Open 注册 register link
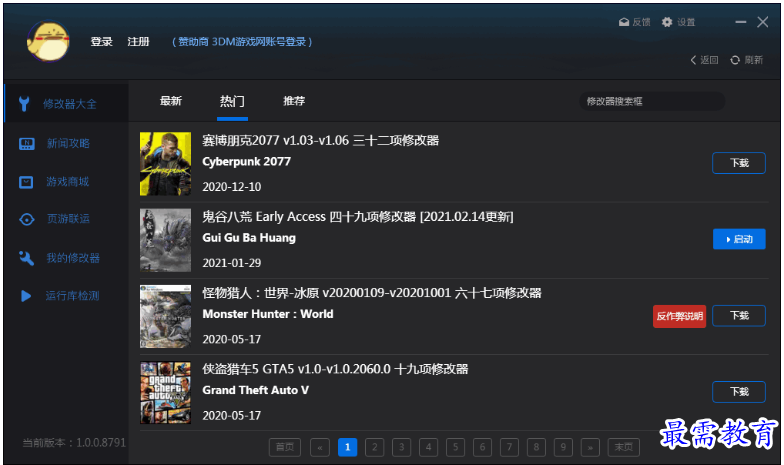This screenshot has height=465, width=784. click(138, 42)
